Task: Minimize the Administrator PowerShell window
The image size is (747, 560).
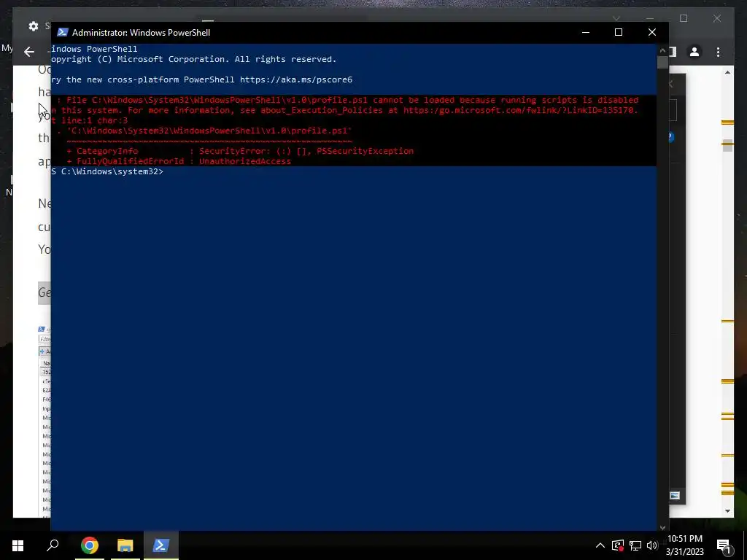Action: click(586, 32)
